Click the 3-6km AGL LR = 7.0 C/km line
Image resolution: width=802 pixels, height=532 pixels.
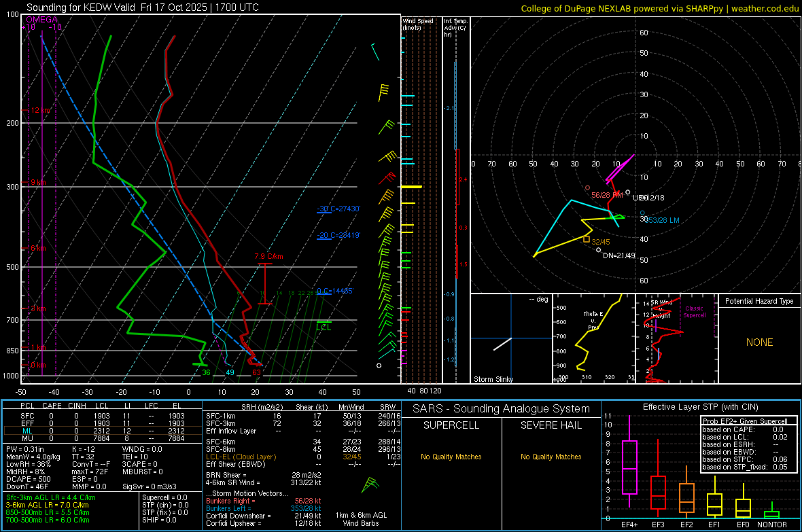[x=48, y=505]
